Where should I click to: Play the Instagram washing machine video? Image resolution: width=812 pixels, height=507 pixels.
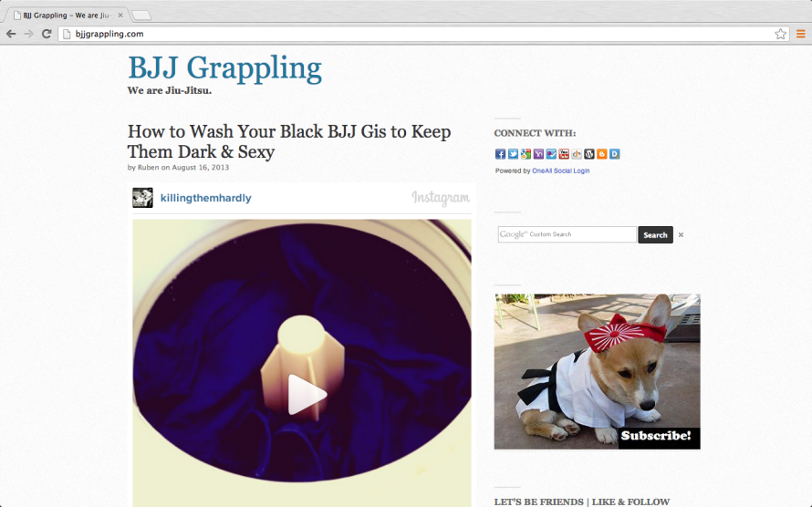307,394
